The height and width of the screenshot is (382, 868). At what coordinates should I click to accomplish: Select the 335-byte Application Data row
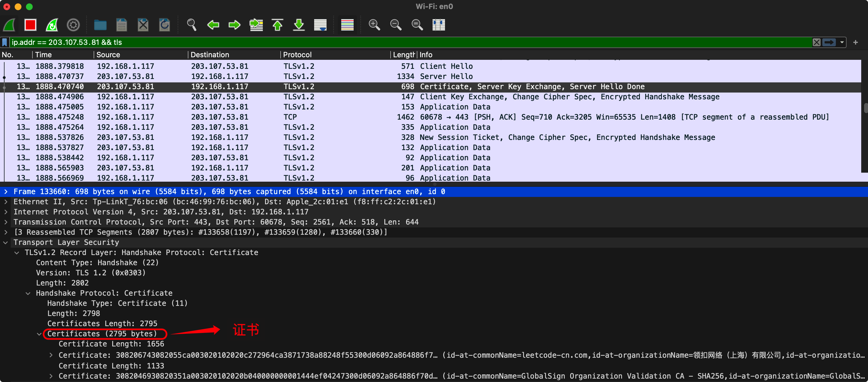coord(431,127)
